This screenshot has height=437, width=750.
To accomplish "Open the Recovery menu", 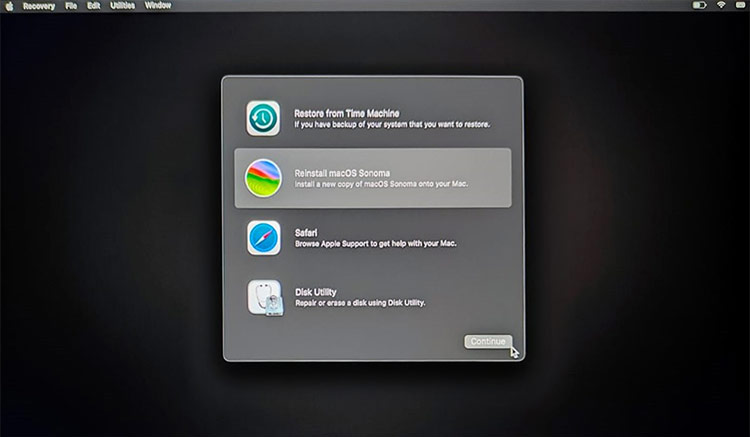I will pos(38,6).
